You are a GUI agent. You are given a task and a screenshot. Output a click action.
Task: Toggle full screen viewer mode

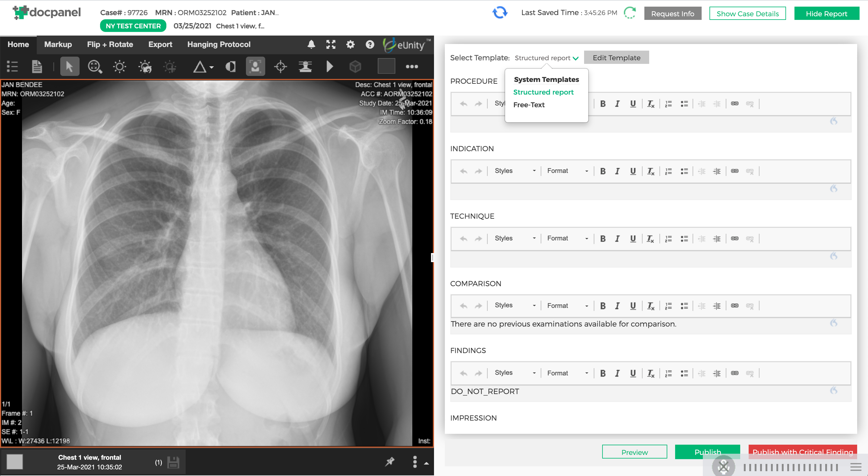pyautogui.click(x=331, y=45)
